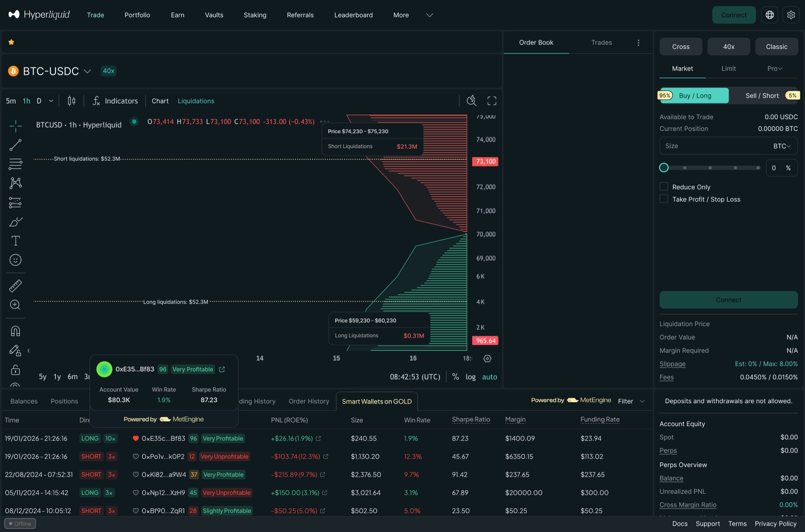This screenshot has width=805, height=532.
Task: Open the 40x leverage selector
Action: 729,47
